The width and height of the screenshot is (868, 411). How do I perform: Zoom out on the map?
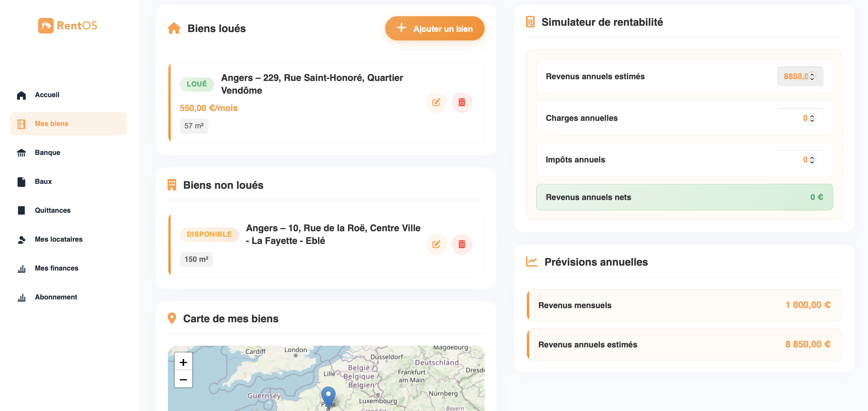183,380
